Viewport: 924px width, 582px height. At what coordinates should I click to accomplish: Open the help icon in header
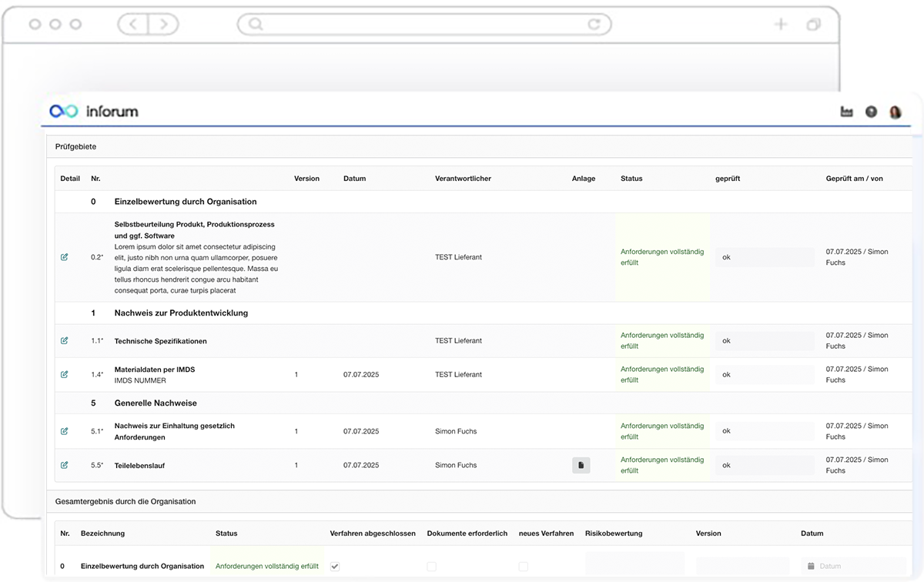(871, 112)
